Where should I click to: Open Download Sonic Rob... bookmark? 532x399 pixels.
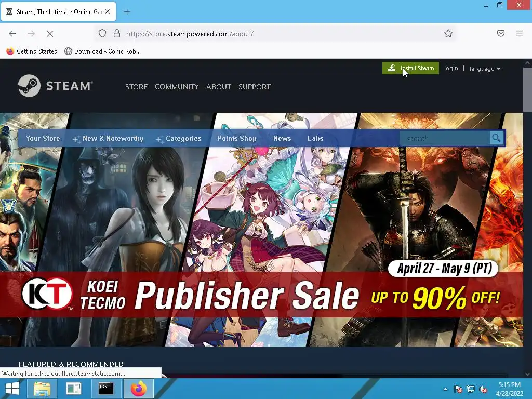pos(103,51)
